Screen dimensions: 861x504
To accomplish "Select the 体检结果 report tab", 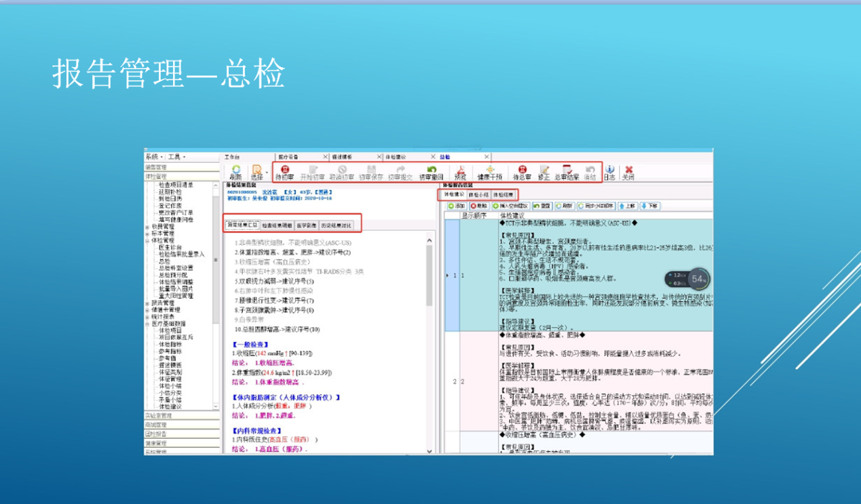I will pyautogui.click(x=503, y=195).
